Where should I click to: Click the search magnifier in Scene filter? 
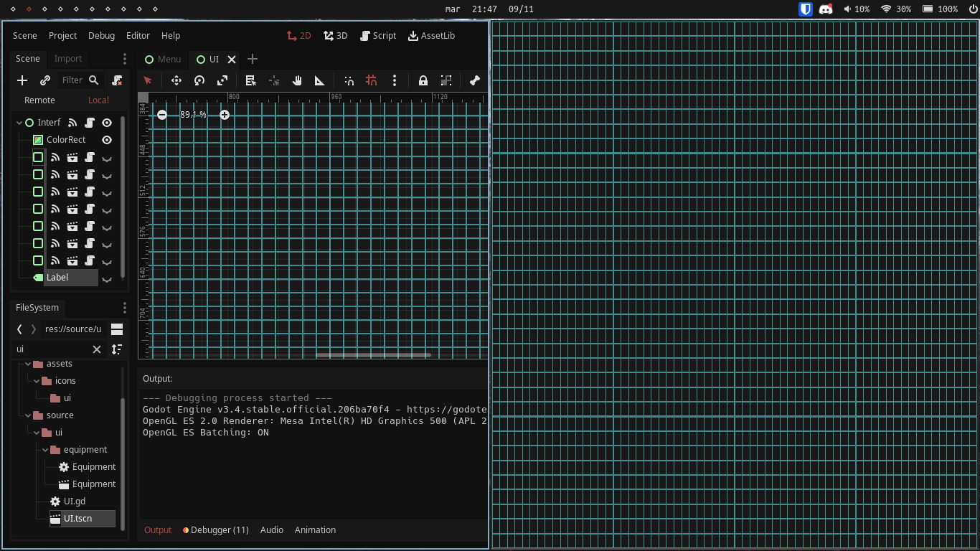93,80
